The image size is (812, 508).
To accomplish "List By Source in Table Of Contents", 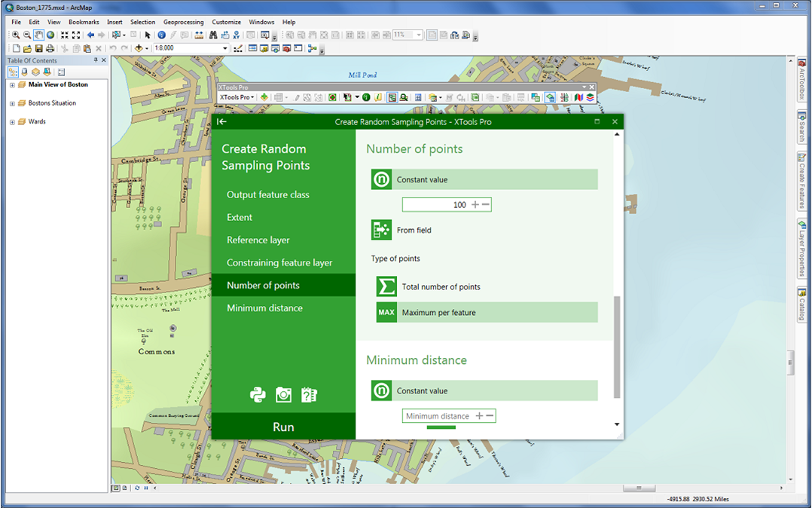I will (24, 72).
